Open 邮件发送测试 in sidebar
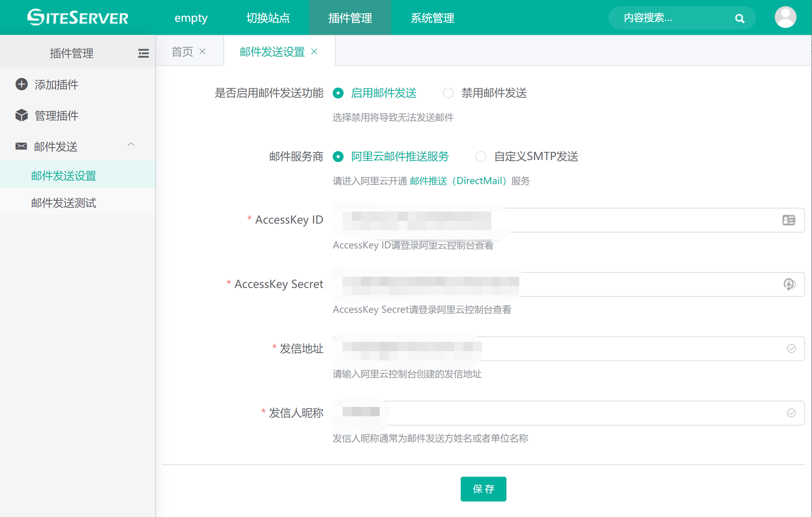The height and width of the screenshot is (517, 812). pos(64,203)
